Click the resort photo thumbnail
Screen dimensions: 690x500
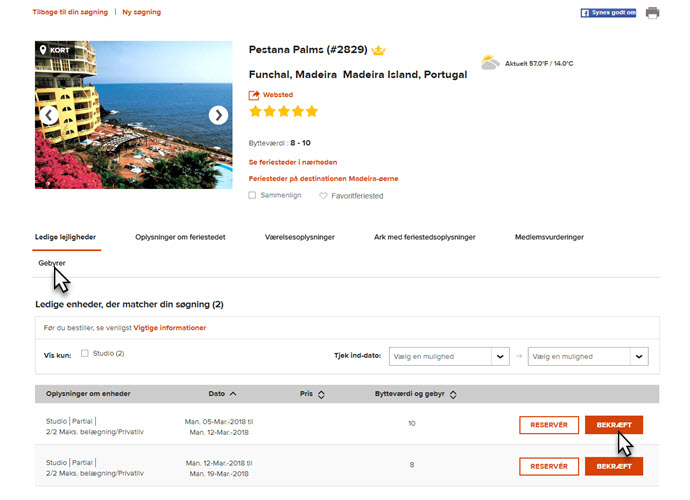pos(134,115)
